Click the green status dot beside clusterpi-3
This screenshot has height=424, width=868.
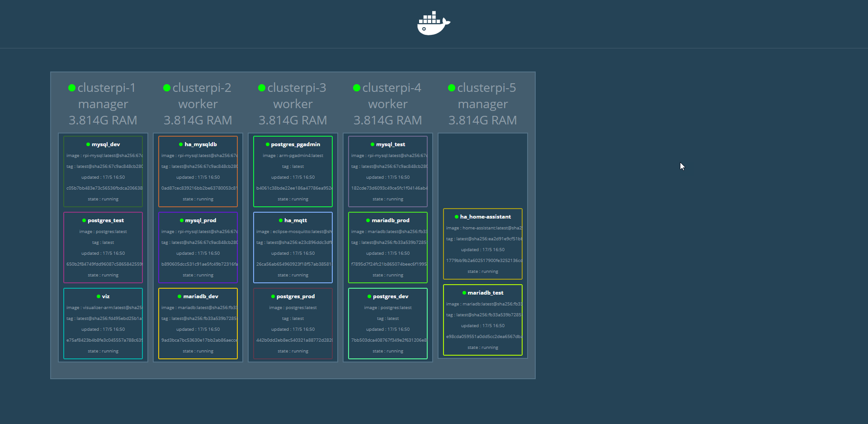click(x=262, y=88)
